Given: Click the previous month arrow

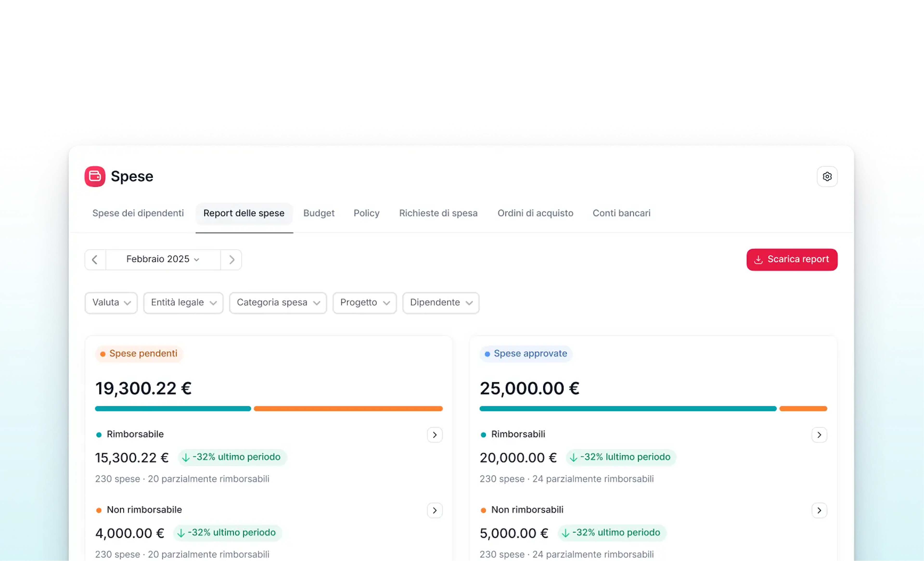Looking at the screenshot, I should pyautogui.click(x=95, y=260).
